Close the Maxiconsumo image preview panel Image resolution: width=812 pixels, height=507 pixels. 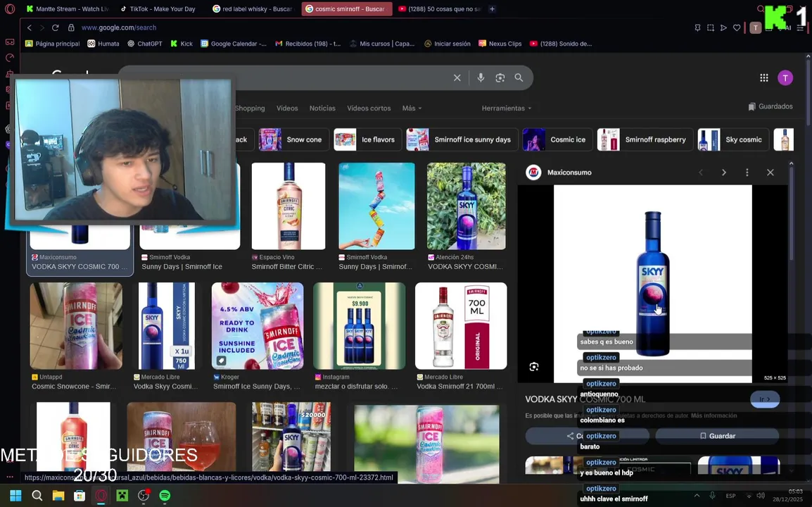tap(770, 173)
